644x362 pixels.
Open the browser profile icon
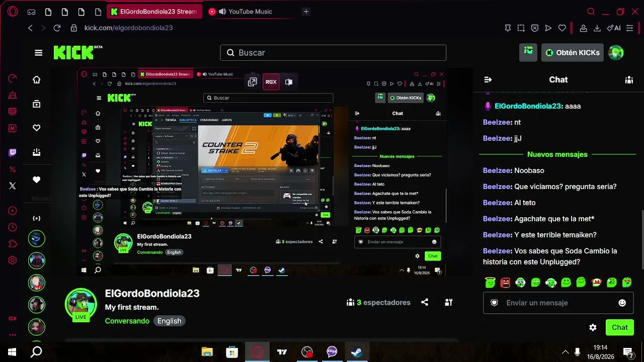point(584,28)
